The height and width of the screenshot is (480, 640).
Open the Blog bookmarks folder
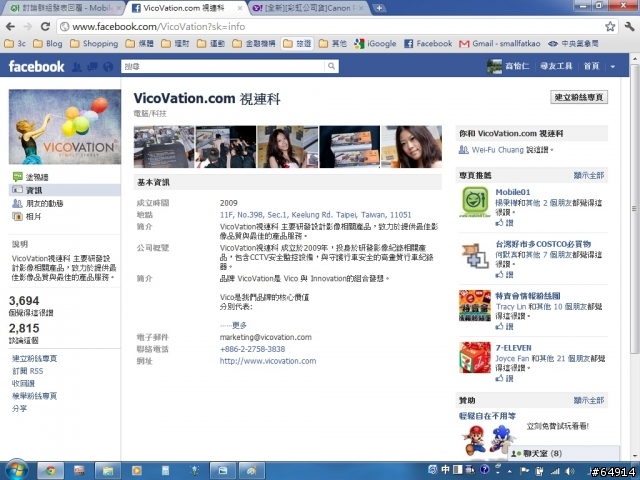(48, 43)
